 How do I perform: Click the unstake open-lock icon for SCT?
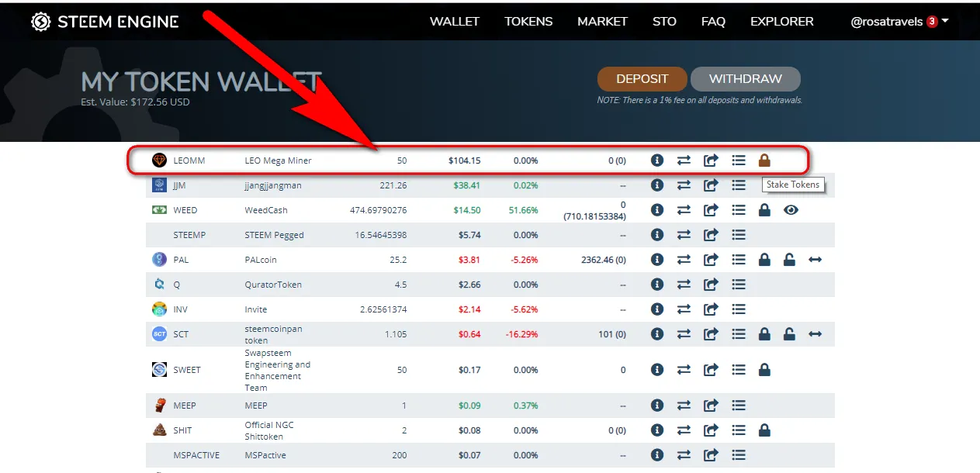coord(789,334)
